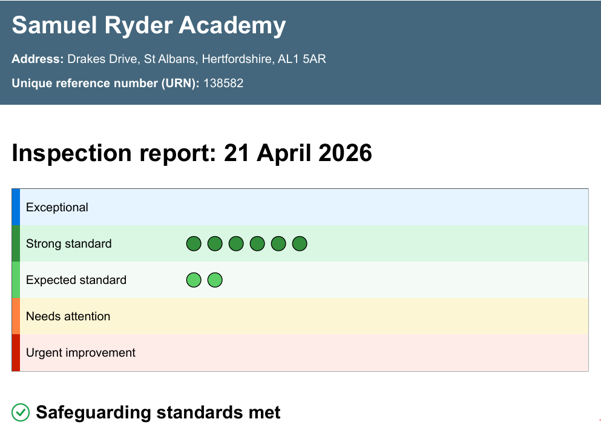The image size is (601, 439).
Task: Click the Samuel Ryder Academy heading
Action: [149, 26]
